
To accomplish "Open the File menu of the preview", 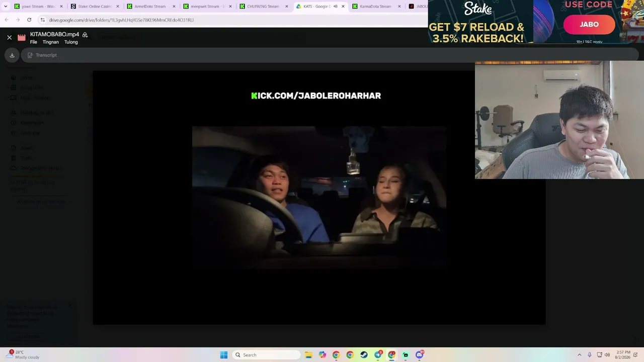I will click(34, 42).
